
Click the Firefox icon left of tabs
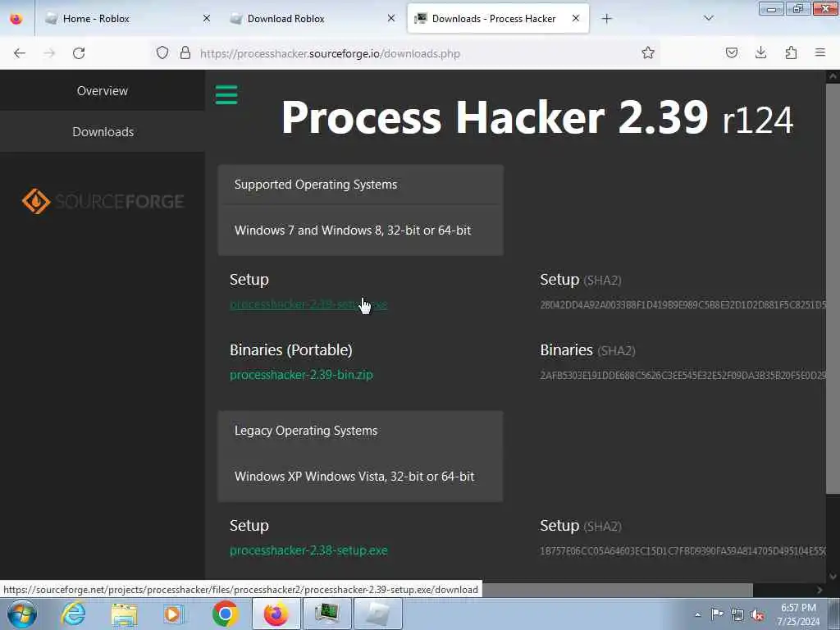(x=16, y=19)
